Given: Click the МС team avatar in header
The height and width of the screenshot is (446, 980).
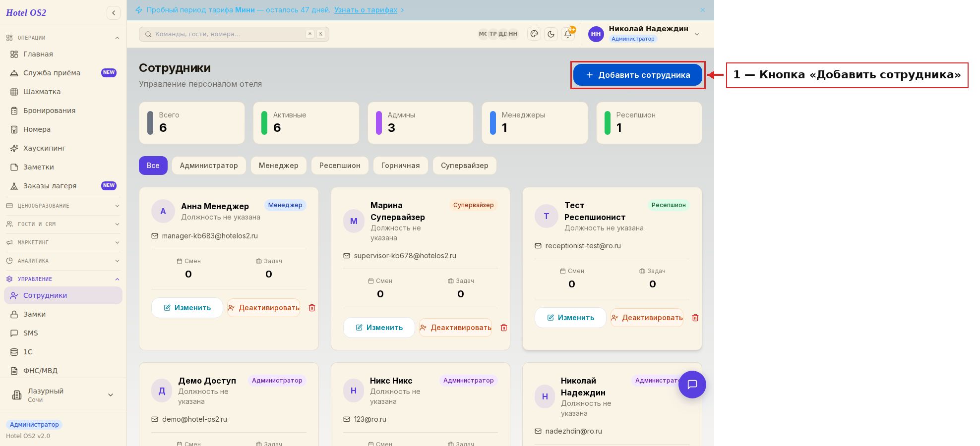Looking at the screenshot, I should [x=483, y=34].
